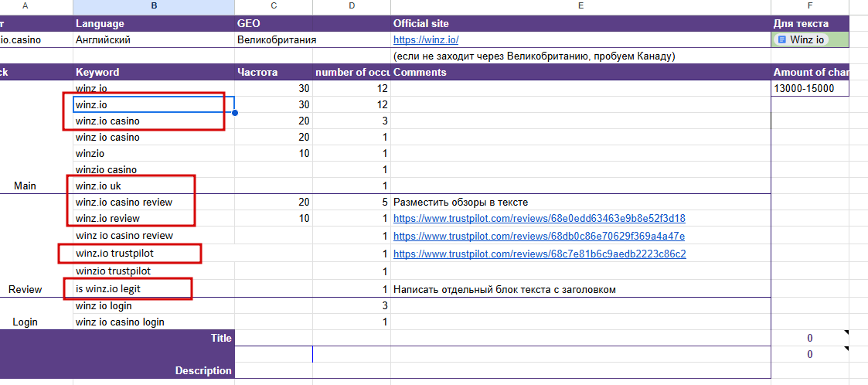Click the "Title" label cell
Screen dimensions: 868x385
click(x=117, y=338)
